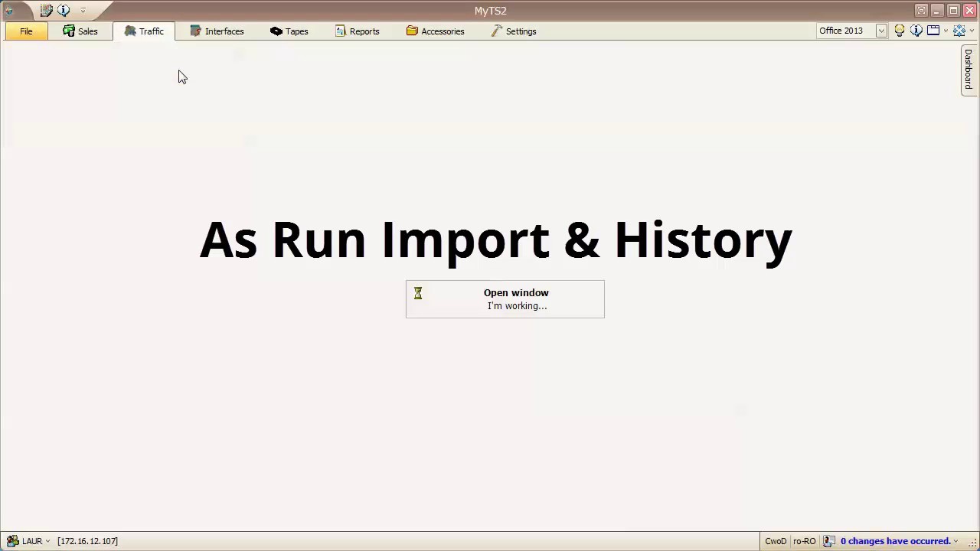The width and height of the screenshot is (980, 551).
Task: Click the calendar icon in quick access toolbar
Action: point(47,11)
